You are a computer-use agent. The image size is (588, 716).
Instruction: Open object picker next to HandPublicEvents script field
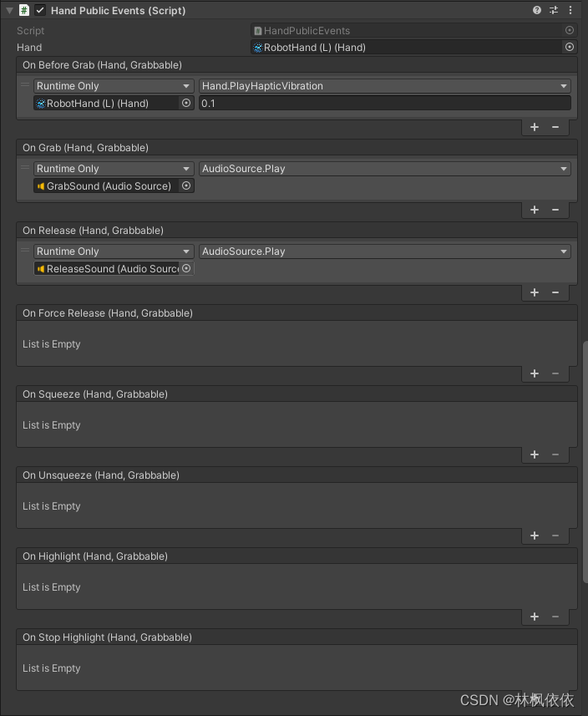pos(569,30)
